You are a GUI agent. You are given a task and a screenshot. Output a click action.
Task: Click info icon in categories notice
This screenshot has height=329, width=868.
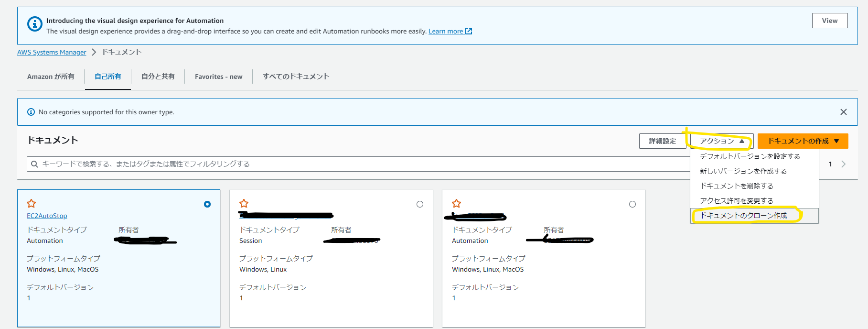[x=31, y=112]
